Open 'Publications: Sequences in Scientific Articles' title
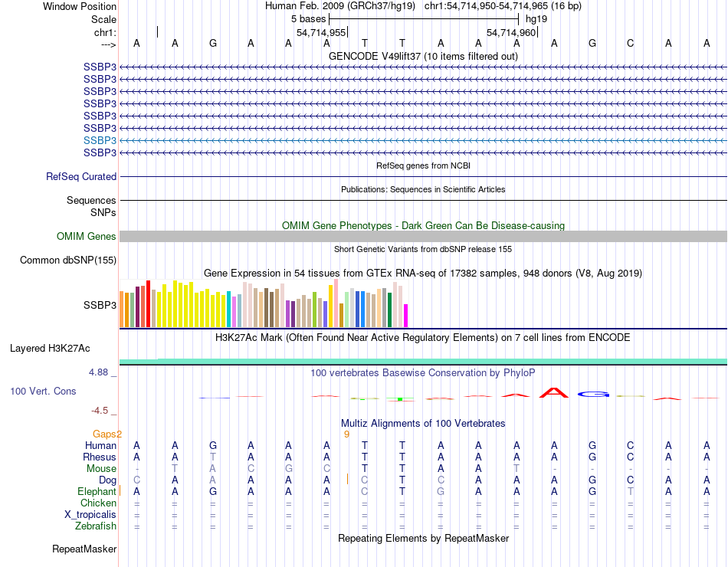The image size is (728, 567). click(x=423, y=189)
